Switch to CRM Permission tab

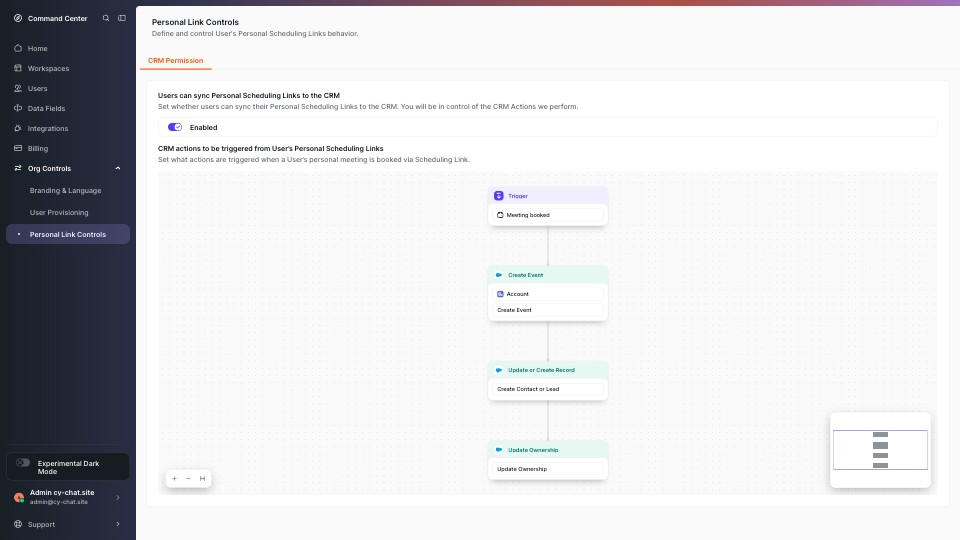click(x=175, y=61)
